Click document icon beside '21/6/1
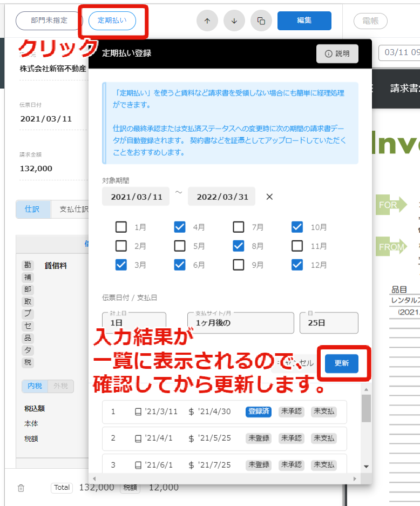Screen dimensions: 420x506 click(138, 465)
